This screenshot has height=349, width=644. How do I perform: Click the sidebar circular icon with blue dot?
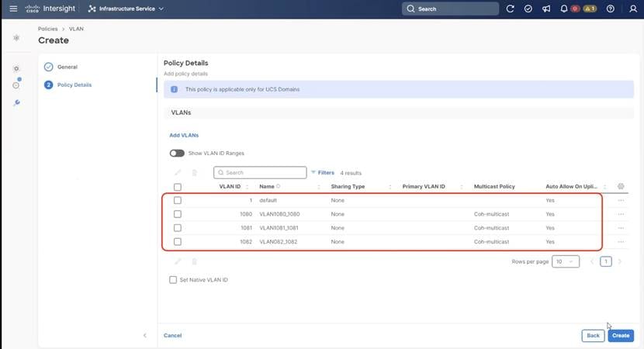[x=16, y=84]
